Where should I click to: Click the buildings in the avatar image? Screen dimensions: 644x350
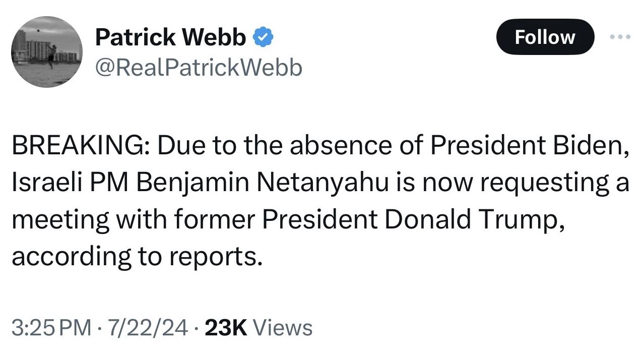pos(30,46)
